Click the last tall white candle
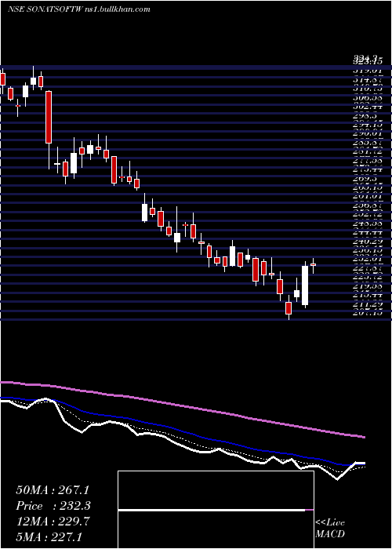The height and width of the screenshot is (549, 392). pos(305,285)
